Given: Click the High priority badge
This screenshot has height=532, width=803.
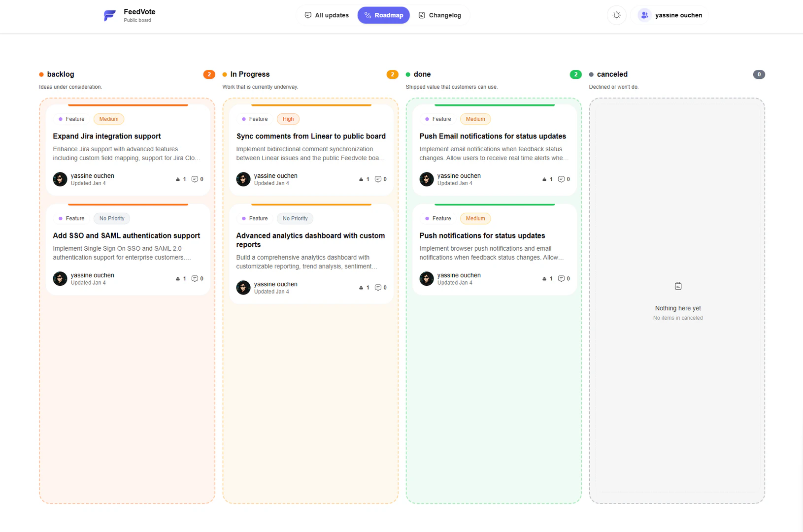Looking at the screenshot, I should click(288, 119).
